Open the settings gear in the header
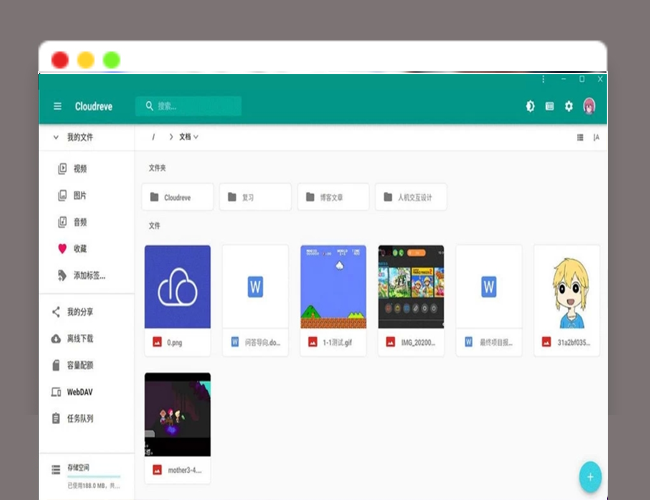Viewport: 650px width, 500px height. click(569, 106)
